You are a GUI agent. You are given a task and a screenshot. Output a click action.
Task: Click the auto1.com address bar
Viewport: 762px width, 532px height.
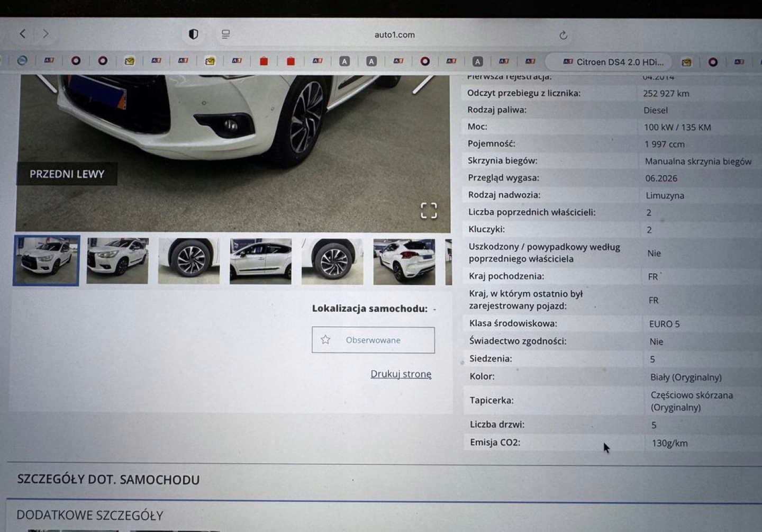[394, 35]
